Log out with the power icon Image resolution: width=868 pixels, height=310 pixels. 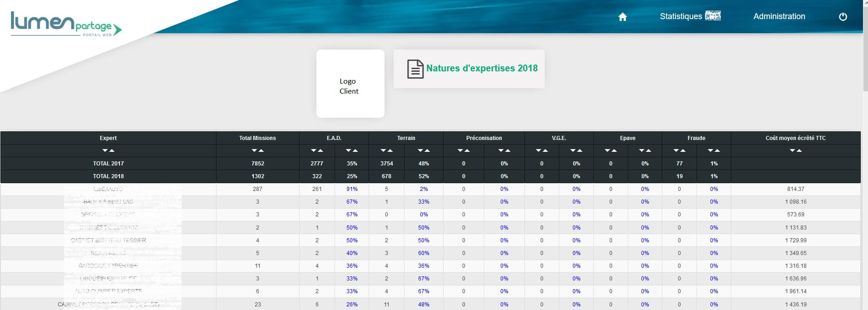[843, 17]
